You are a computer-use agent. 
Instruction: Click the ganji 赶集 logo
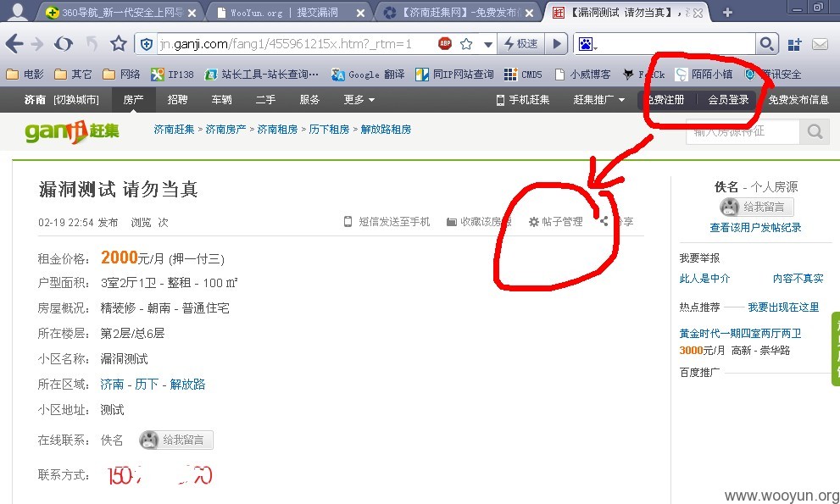coord(72,131)
